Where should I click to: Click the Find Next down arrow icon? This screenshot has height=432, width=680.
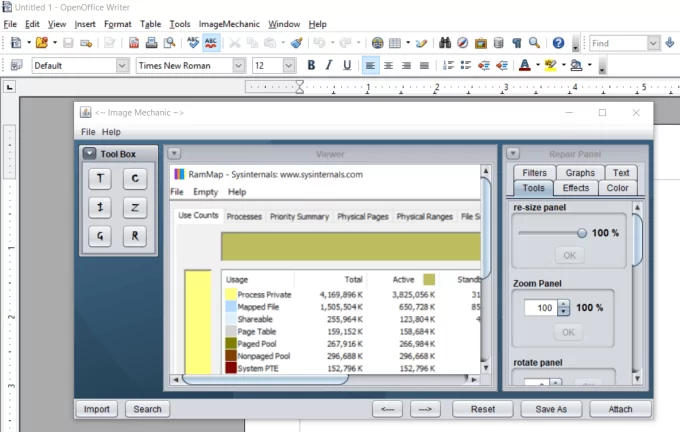click(670, 43)
